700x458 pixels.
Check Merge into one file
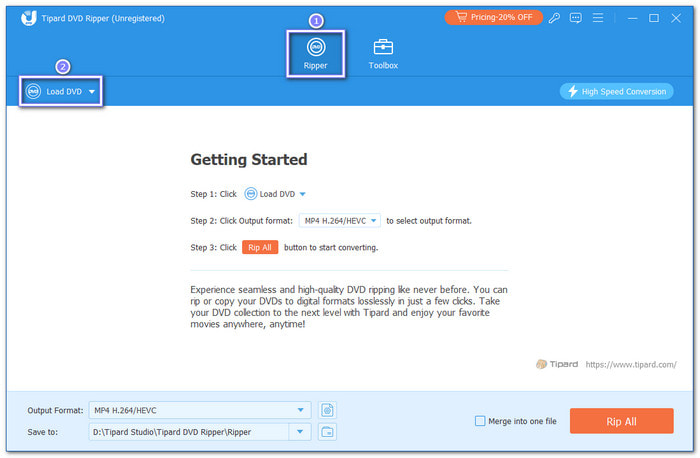point(480,421)
